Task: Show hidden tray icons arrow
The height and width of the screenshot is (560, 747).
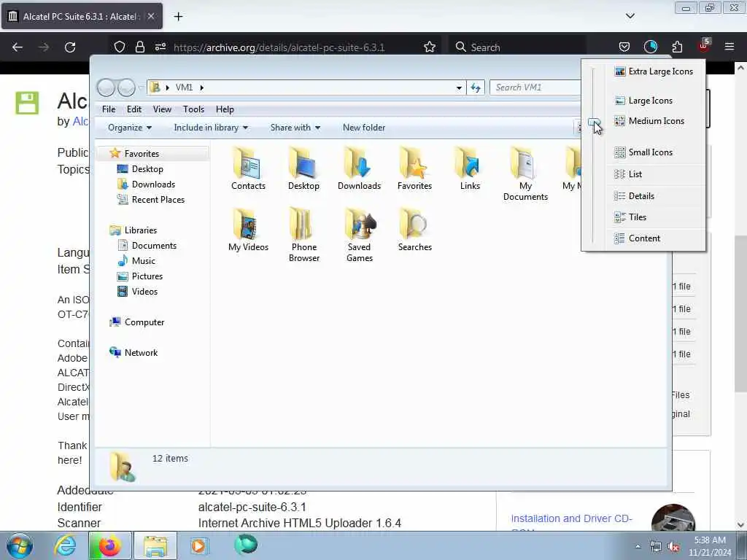Action: point(638,547)
